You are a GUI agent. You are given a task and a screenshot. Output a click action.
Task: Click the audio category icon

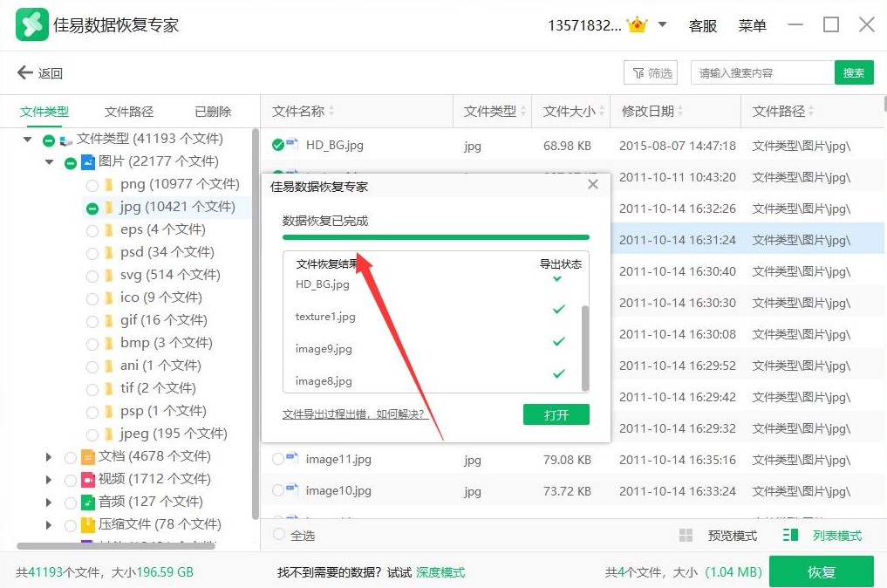pyautogui.click(x=88, y=502)
